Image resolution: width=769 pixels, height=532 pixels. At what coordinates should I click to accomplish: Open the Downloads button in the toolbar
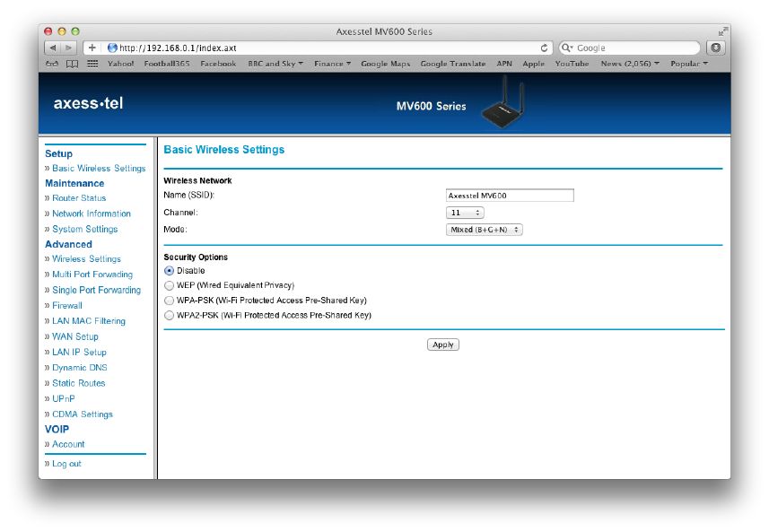click(716, 48)
